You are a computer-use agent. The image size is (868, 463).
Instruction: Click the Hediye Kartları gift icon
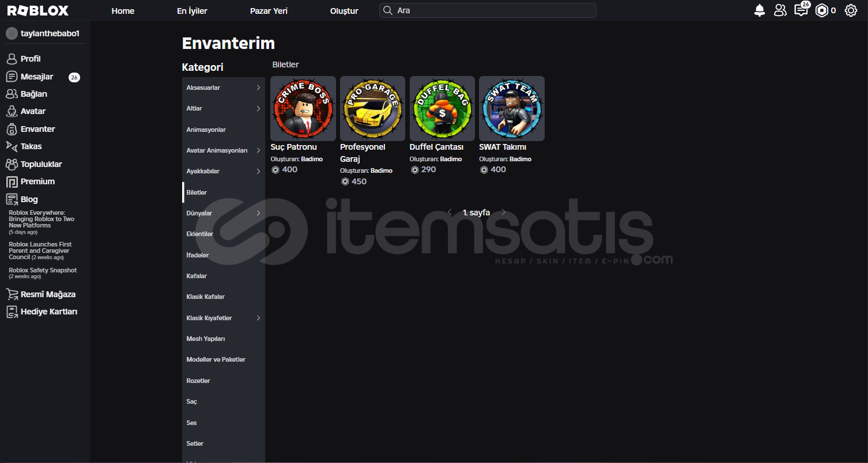[x=12, y=312]
